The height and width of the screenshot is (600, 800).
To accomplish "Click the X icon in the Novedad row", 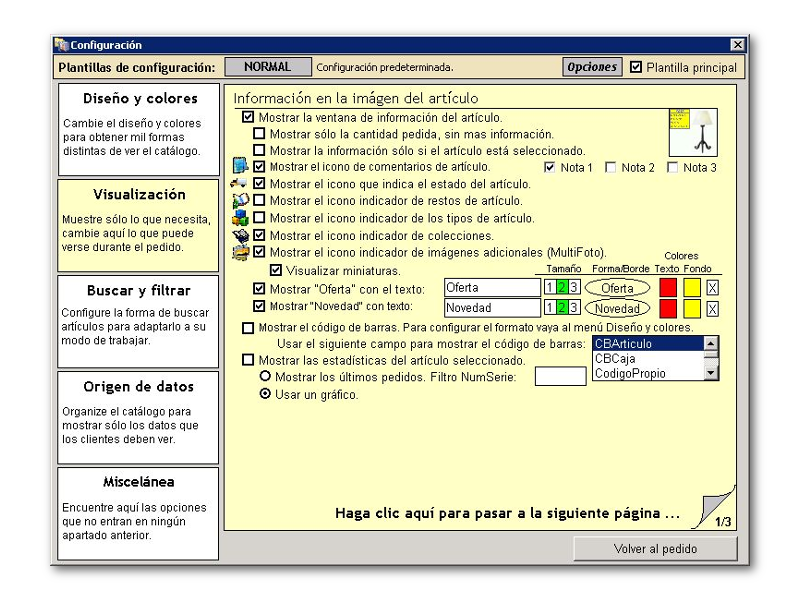I will click(x=712, y=309).
